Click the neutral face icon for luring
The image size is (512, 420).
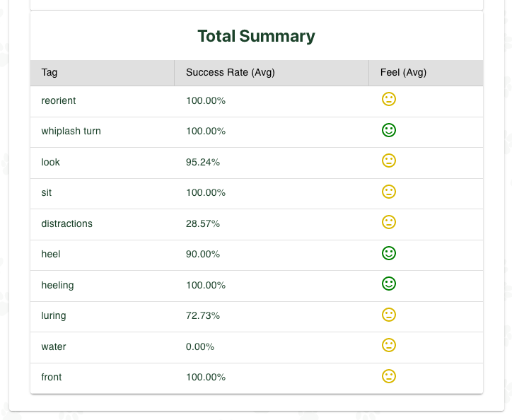388,315
